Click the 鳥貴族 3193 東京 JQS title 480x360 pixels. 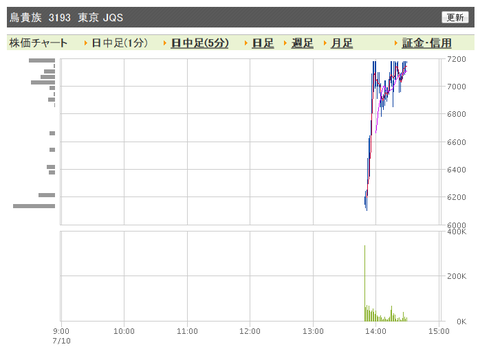click(x=66, y=17)
